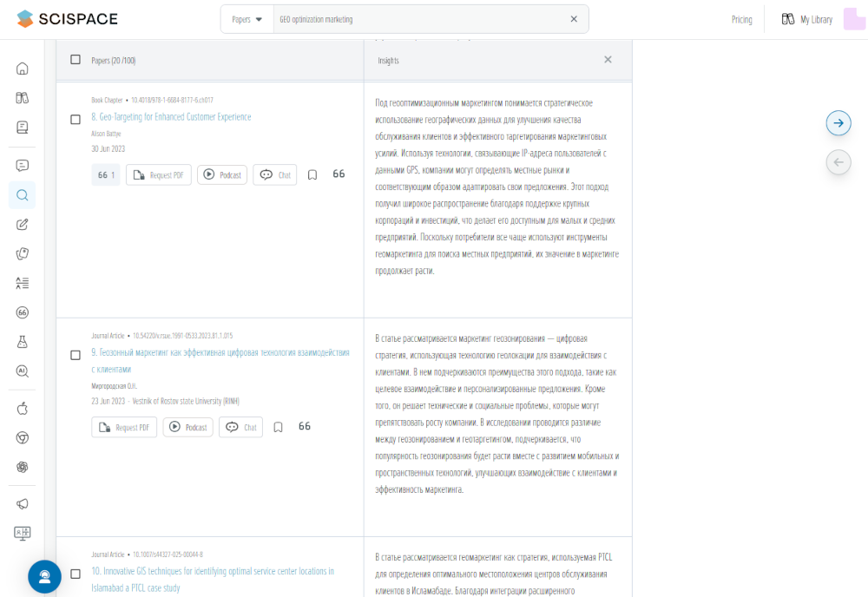Click Vestnik of Rostov state University journal name
The image size is (868, 597).
pyautogui.click(x=186, y=401)
